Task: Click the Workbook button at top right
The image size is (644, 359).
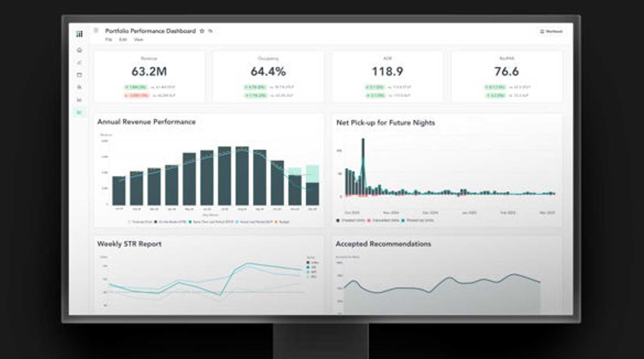Action: coord(551,31)
